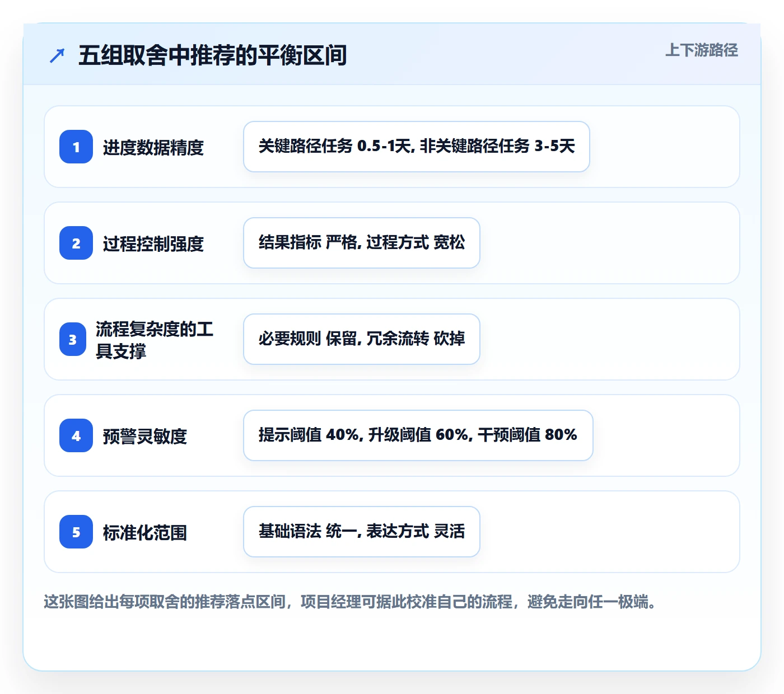784x694 pixels.
Task: Click the box 基础语法 统一, 表达方式 灵活
Action: (362, 532)
